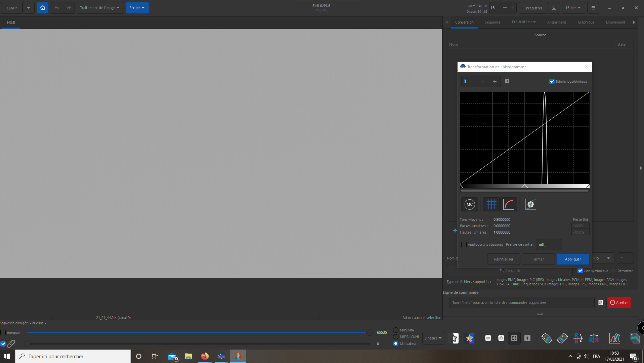
Task: Select the Min/Max display mode
Action: [396, 330]
